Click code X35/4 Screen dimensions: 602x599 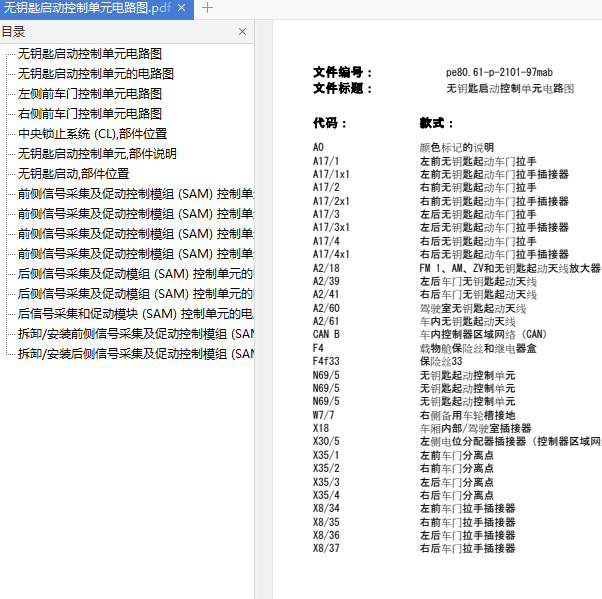(x=326, y=495)
